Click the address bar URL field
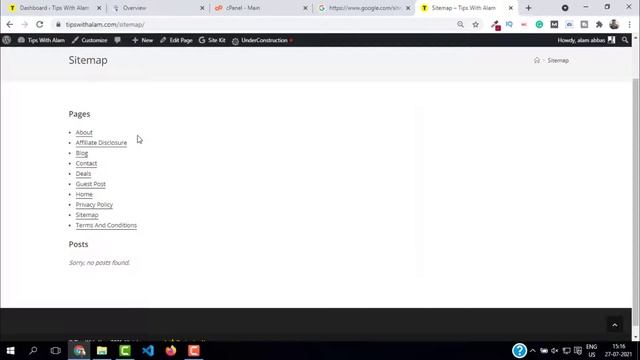The width and height of the screenshot is (640, 360). coord(253,24)
